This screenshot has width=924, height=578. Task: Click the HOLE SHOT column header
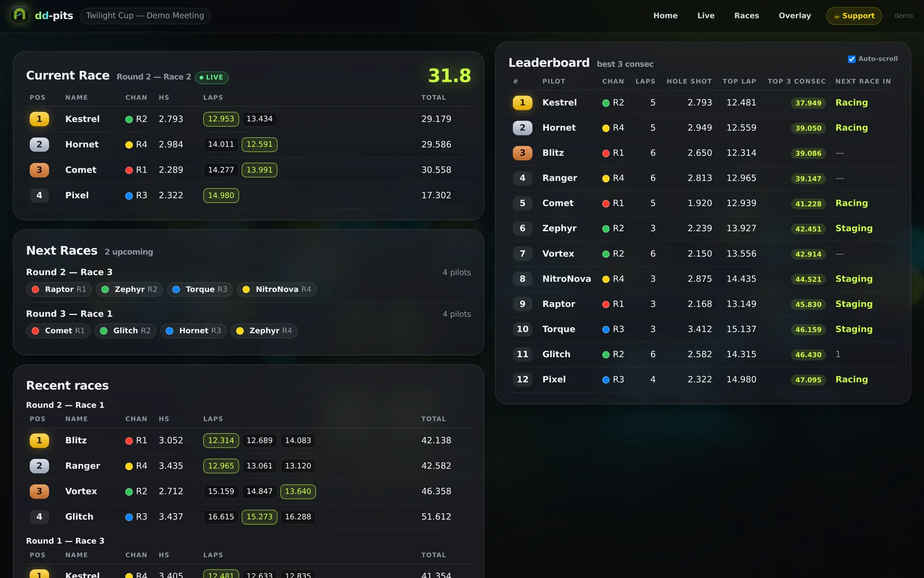tap(689, 81)
